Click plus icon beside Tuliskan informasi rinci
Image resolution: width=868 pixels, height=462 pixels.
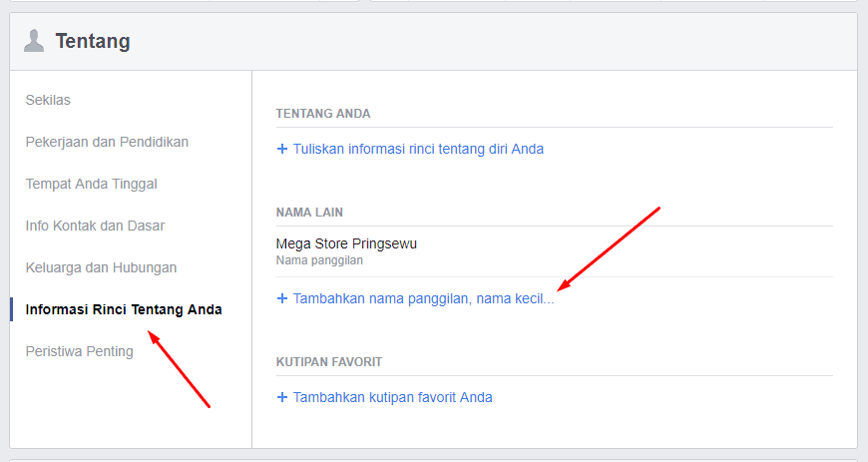tap(281, 149)
